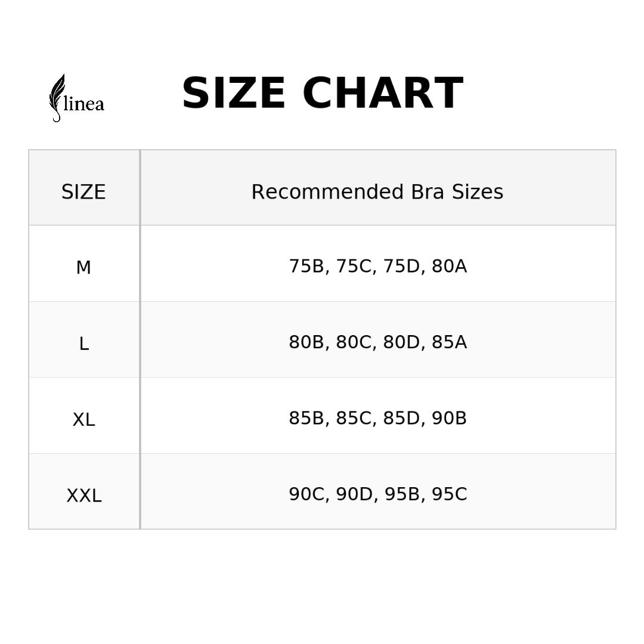This screenshot has height=644, width=644.
Task: Click the linea feather logo icon
Action: click(57, 95)
